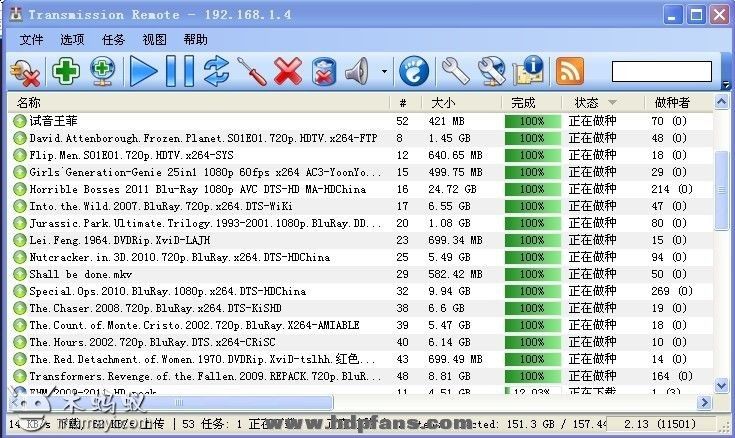735x438 pixels.
Task: Click the 2.13 (11501) status bar entry
Action: click(x=660, y=424)
